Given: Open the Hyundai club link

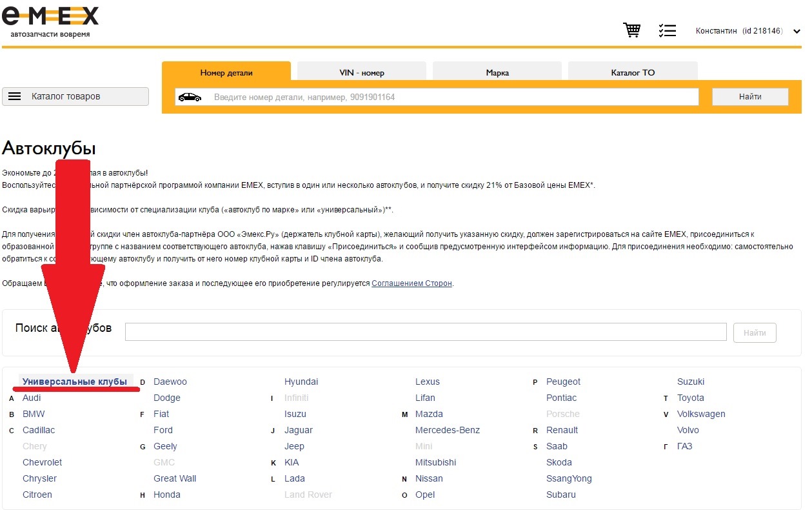Looking at the screenshot, I should 301,382.
